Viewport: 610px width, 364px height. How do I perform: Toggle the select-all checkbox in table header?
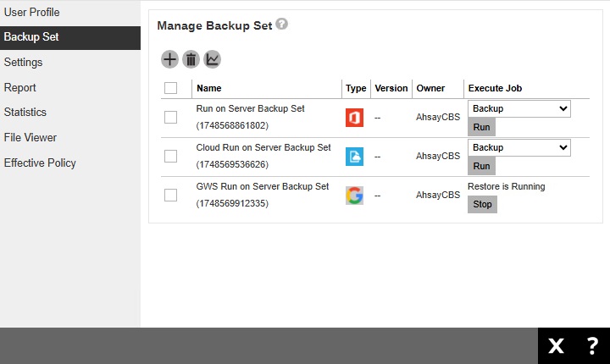170,88
